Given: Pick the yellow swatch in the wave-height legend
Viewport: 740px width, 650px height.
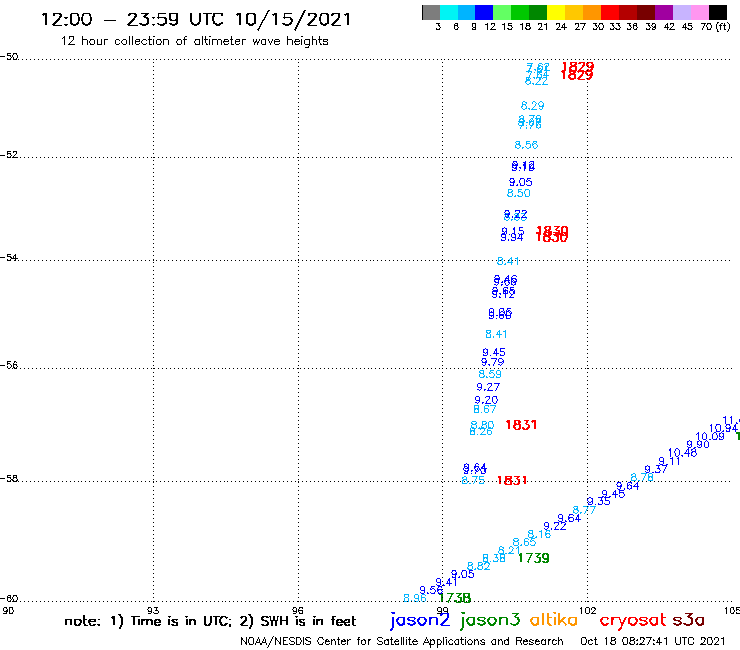Looking at the screenshot, I should point(556,12).
